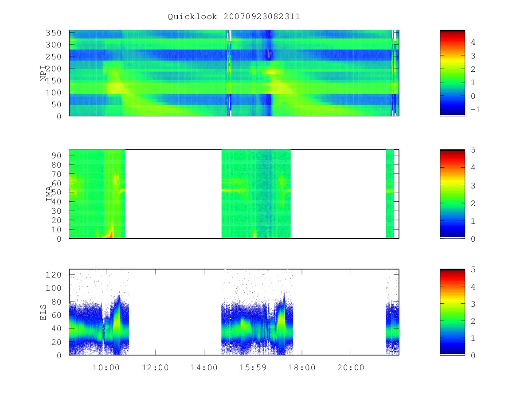Click the IMA colorbar scale
The width and height of the screenshot is (532, 399).
click(x=452, y=194)
